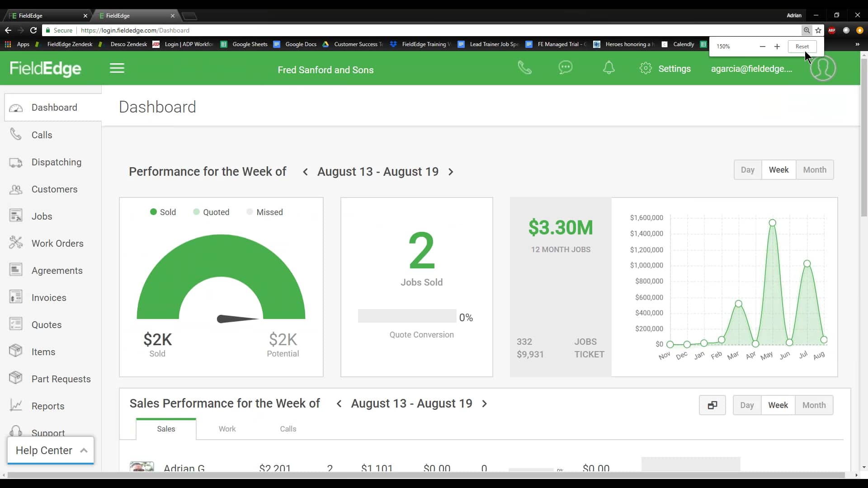Screen dimensions: 868x488
Task: Switch sales performance to Day view
Action: [x=747, y=405]
